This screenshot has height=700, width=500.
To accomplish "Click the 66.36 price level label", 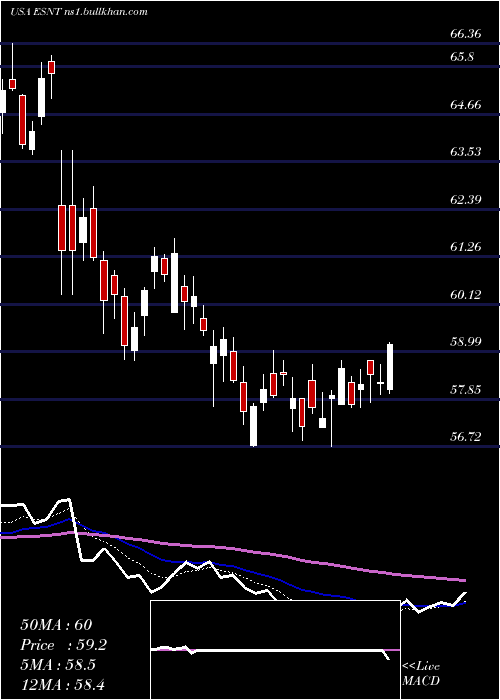I will pyautogui.click(x=466, y=34).
